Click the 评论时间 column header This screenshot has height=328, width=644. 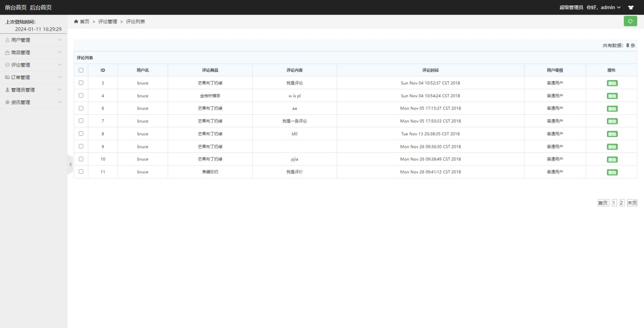[x=430, y=70]
